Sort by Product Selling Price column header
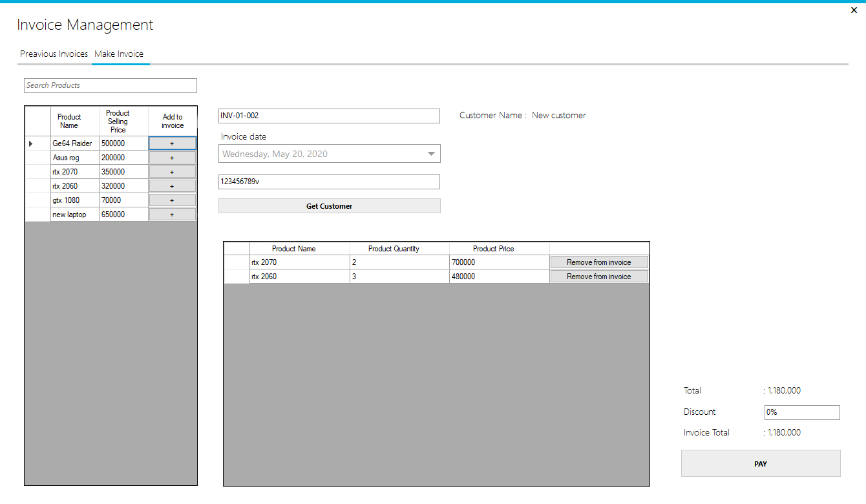The height and width of the screenshot is (504, 866). pos(123,121)
